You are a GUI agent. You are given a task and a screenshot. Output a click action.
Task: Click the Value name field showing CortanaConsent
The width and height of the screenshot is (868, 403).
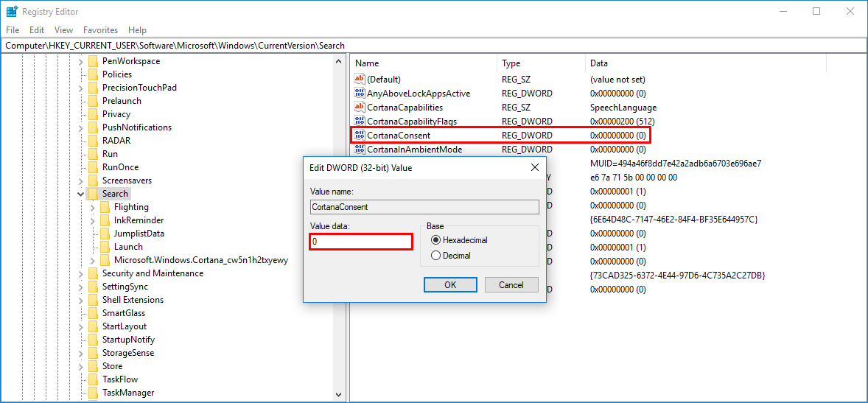pyautogui.click(x=424, y=207)
